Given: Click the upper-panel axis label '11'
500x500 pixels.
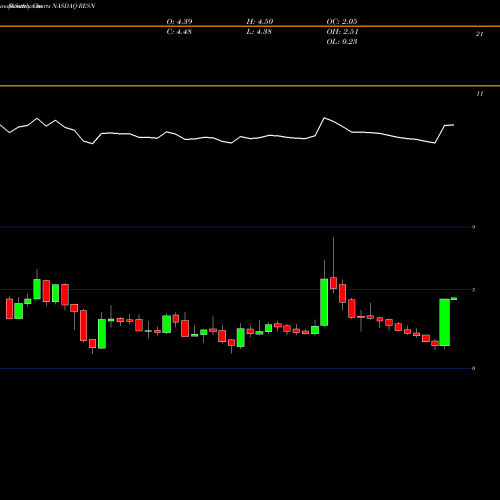Looking at the screenshot, I should 479,94.
